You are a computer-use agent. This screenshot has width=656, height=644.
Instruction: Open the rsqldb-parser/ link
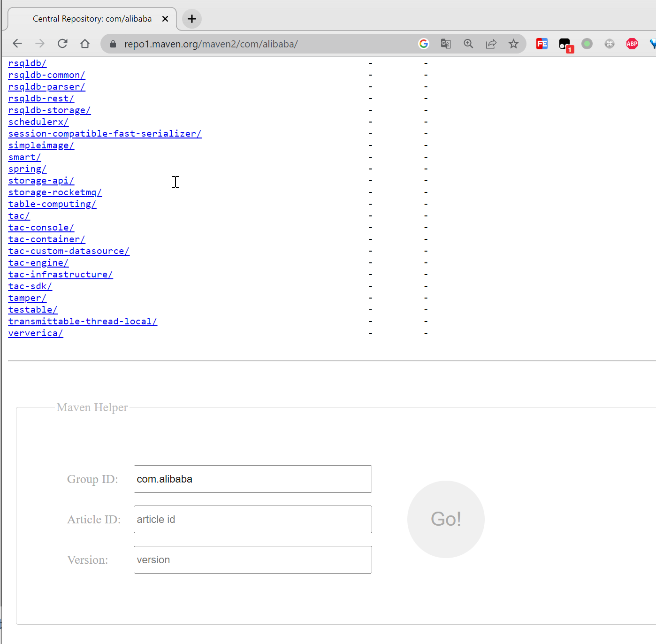click(46, 87)
